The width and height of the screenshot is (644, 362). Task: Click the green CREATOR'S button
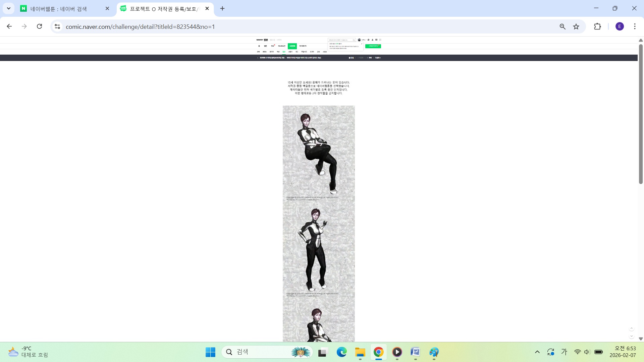(373, 46)
